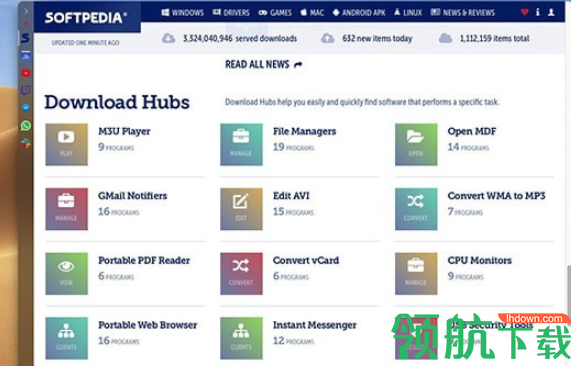Click the Convert WMA to MP3 tile icon

pos(416,209)
